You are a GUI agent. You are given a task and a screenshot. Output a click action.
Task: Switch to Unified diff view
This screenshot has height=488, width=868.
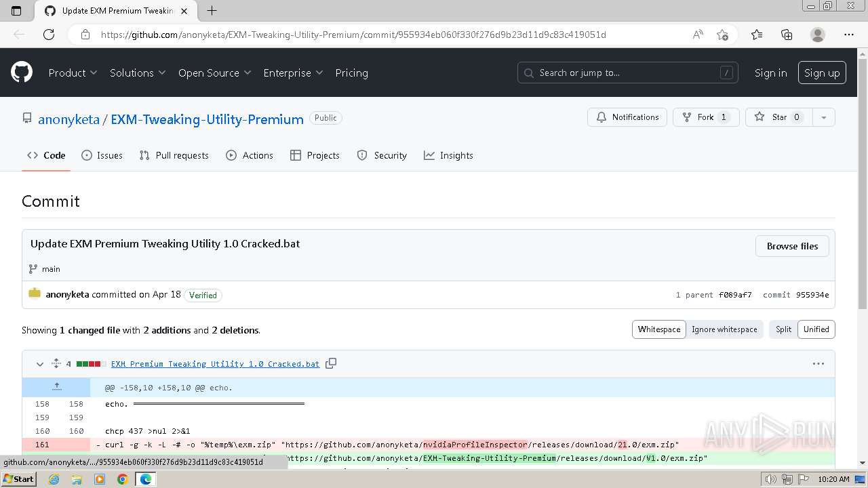(816, 329)
